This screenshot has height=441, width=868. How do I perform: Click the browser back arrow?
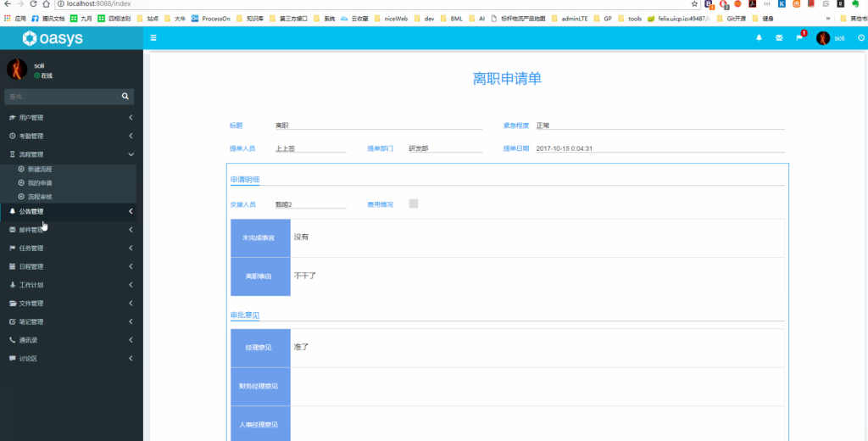pos(7,3)
